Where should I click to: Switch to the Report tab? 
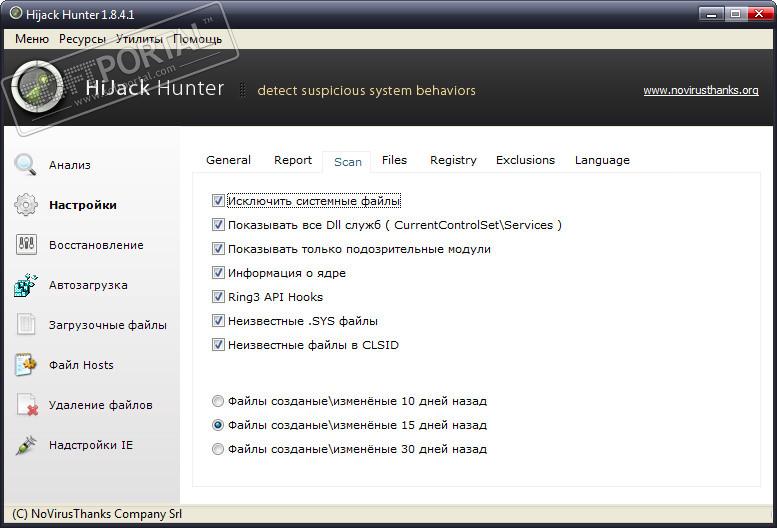293,160
